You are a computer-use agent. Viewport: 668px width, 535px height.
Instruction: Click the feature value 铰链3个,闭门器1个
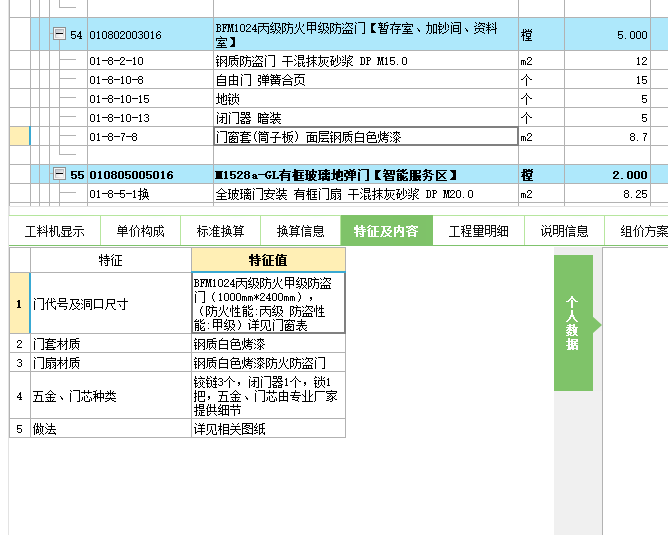click(268, 396)
